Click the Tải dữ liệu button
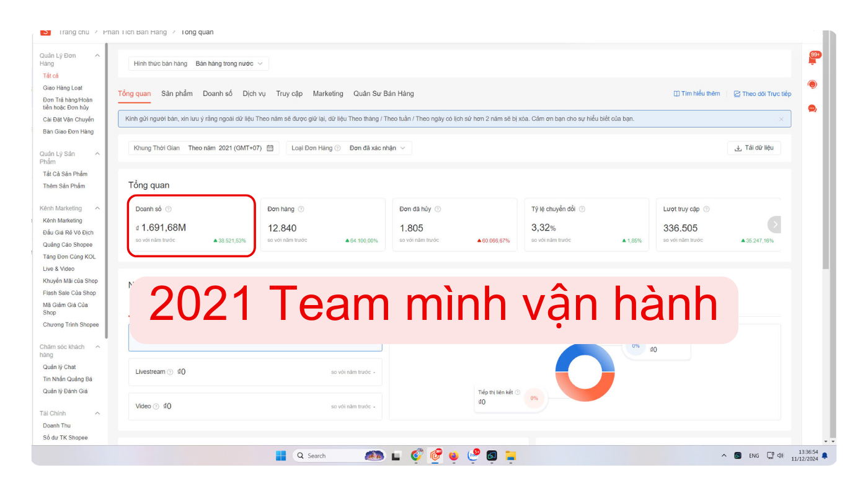 tap(754, 148)
